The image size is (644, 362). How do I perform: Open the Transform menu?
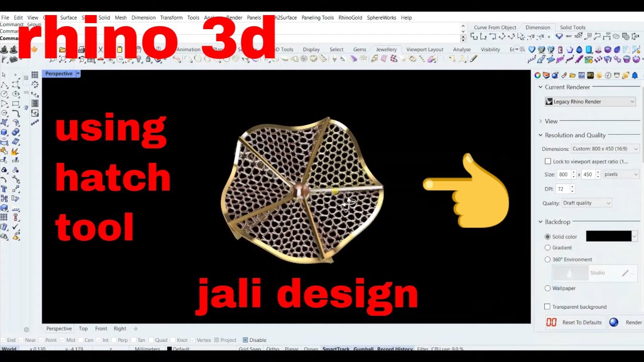(172, 18)
